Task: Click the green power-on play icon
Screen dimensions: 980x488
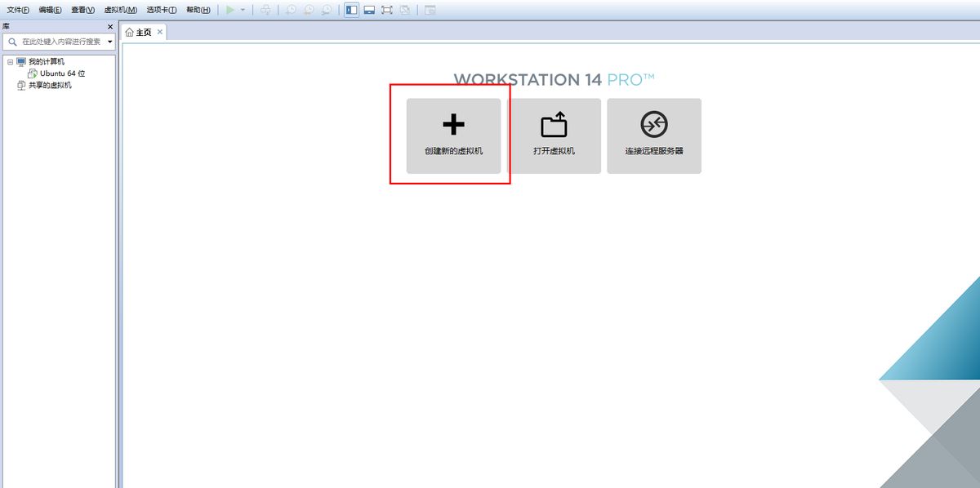Action: tap(230, 10)
